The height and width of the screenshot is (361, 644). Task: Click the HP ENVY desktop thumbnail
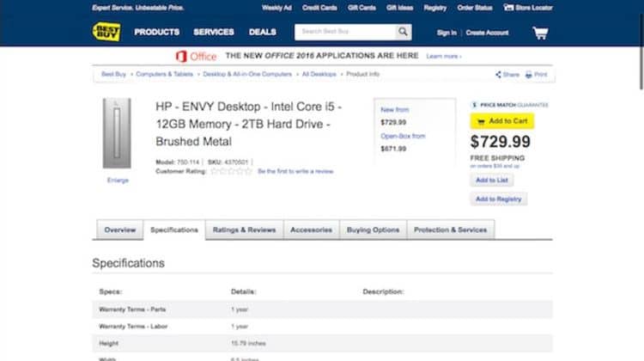[117, 133]
